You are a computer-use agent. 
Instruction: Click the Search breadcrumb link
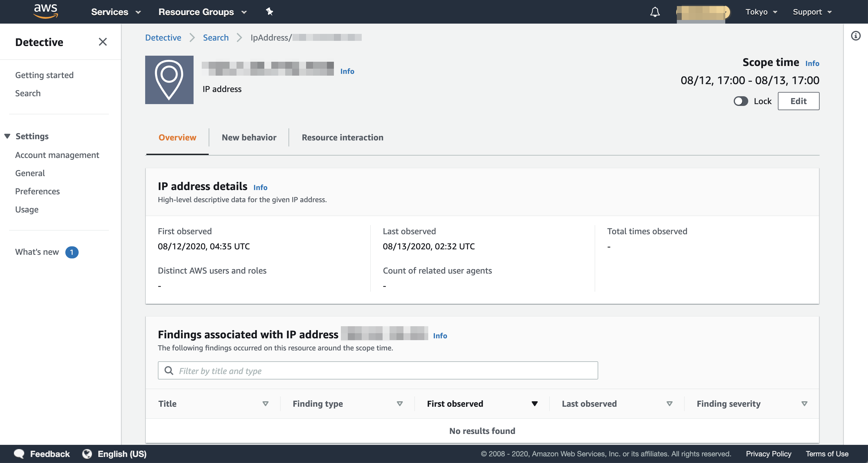216,38
